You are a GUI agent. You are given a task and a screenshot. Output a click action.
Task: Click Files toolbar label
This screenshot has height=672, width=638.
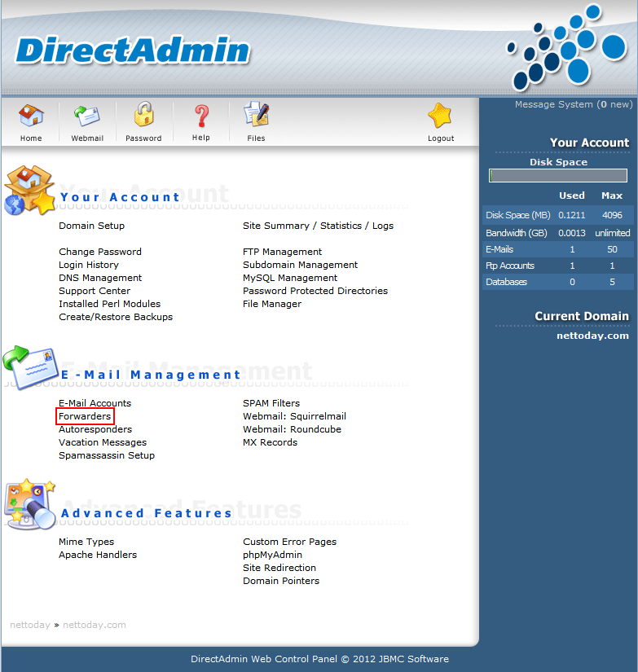[256, 138]
